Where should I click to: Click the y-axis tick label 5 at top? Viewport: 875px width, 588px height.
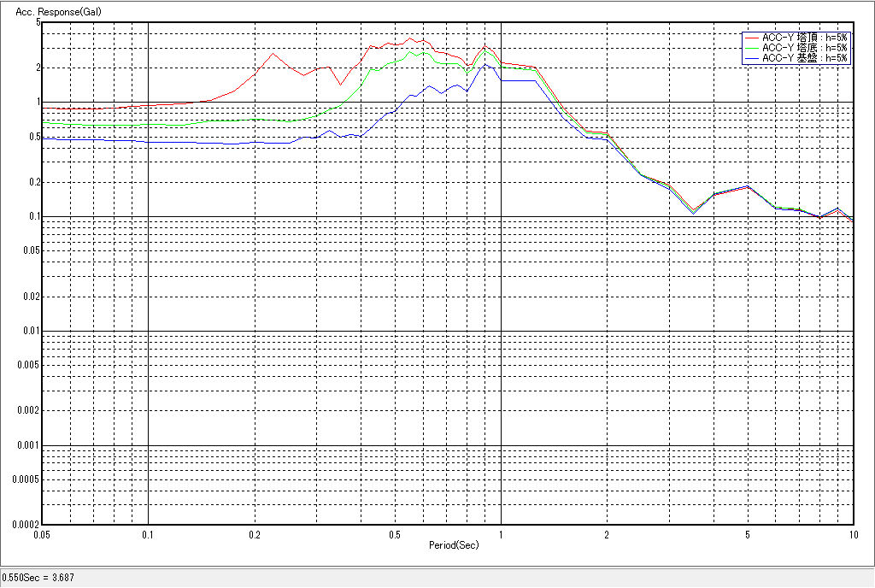[38, 22]
